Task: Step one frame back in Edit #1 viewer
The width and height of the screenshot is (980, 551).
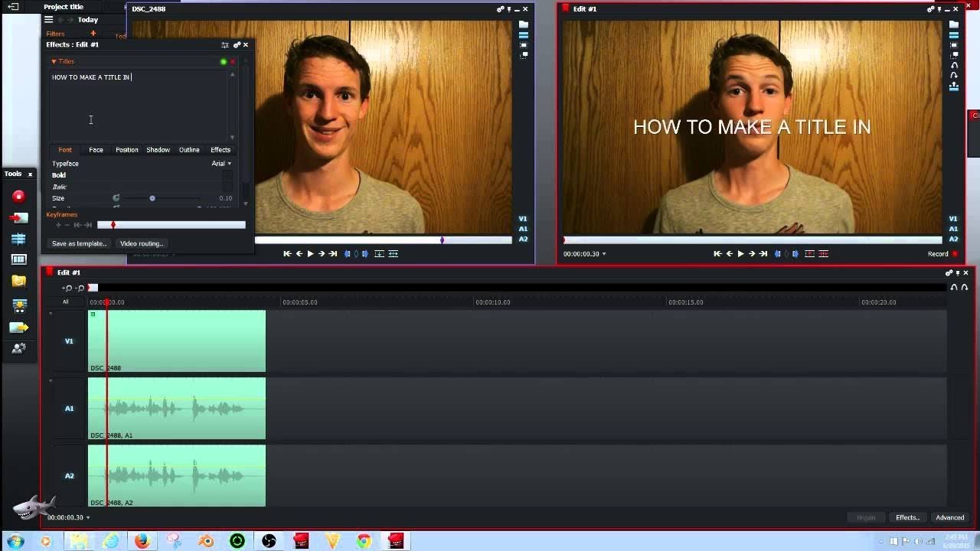Action: (x=729, y=254)
